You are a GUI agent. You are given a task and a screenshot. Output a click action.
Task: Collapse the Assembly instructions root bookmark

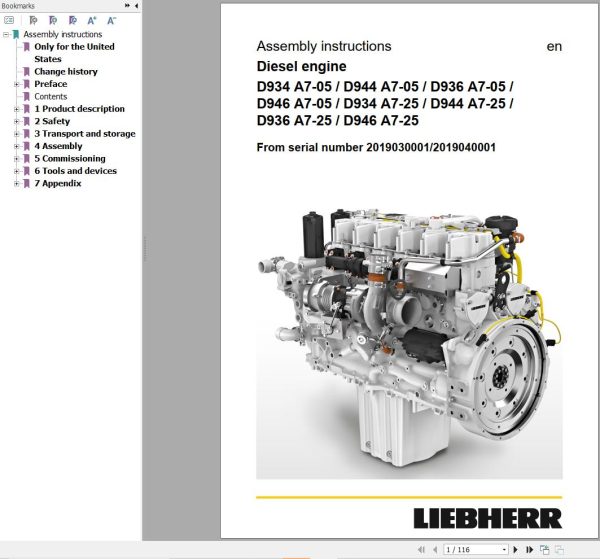tap(6, 34)
